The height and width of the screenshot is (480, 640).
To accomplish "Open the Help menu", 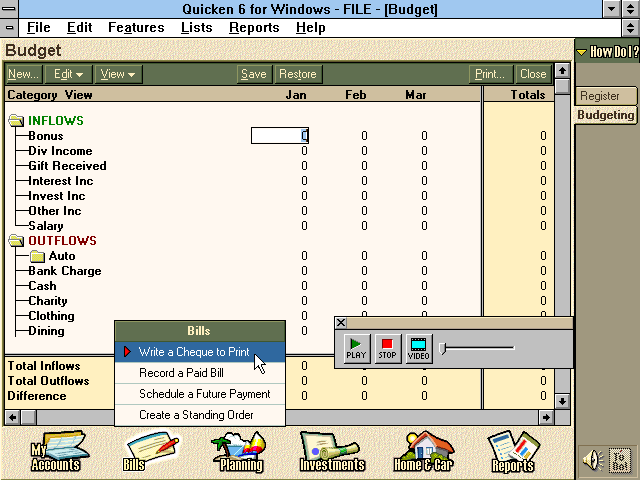I will coord(311,28).
